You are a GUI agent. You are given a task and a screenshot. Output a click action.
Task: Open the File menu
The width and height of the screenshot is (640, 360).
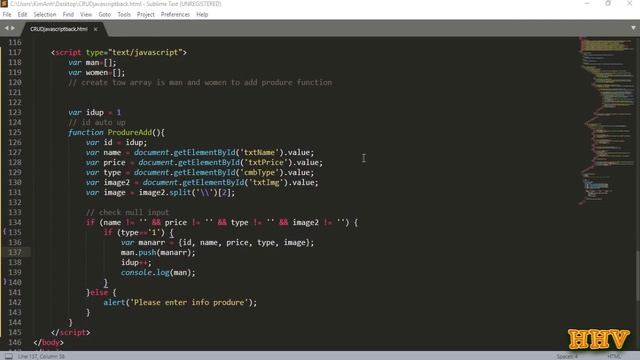click(7, 14)
